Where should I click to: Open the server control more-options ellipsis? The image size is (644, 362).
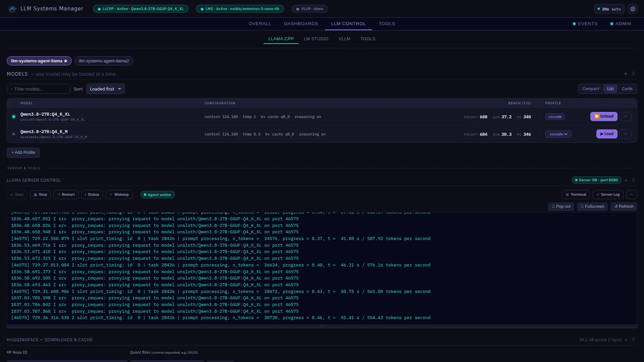tap(632, 194)
